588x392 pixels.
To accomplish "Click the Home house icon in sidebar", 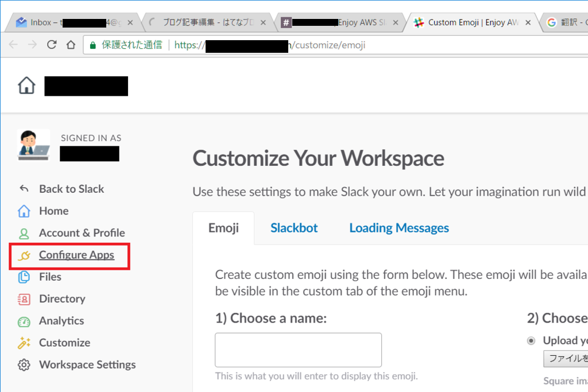I will tap(24, 211).
